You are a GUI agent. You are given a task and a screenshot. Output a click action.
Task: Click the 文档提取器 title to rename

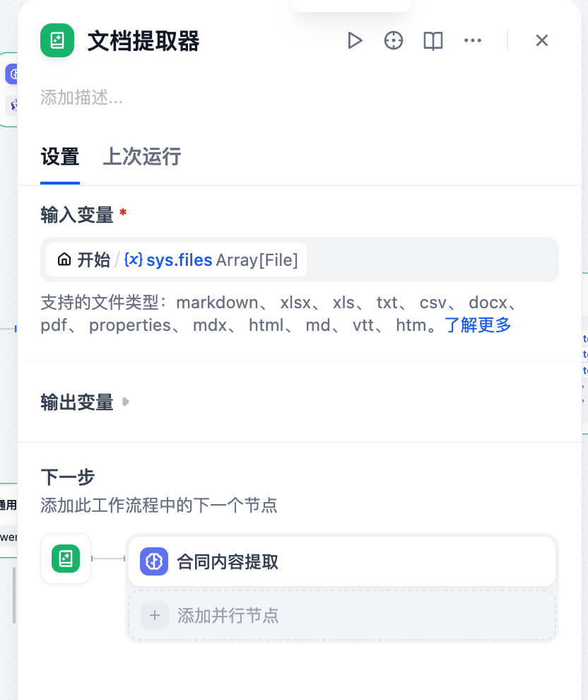[x=143, y=41]
